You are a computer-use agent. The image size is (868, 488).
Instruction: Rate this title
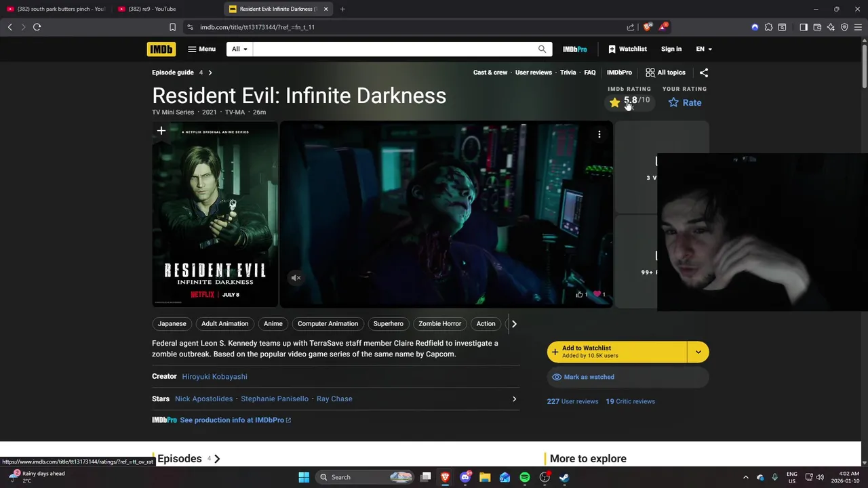tap(685, 102)
